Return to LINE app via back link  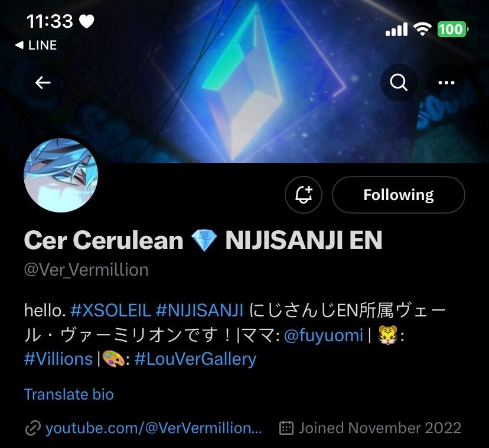(36, 45)
